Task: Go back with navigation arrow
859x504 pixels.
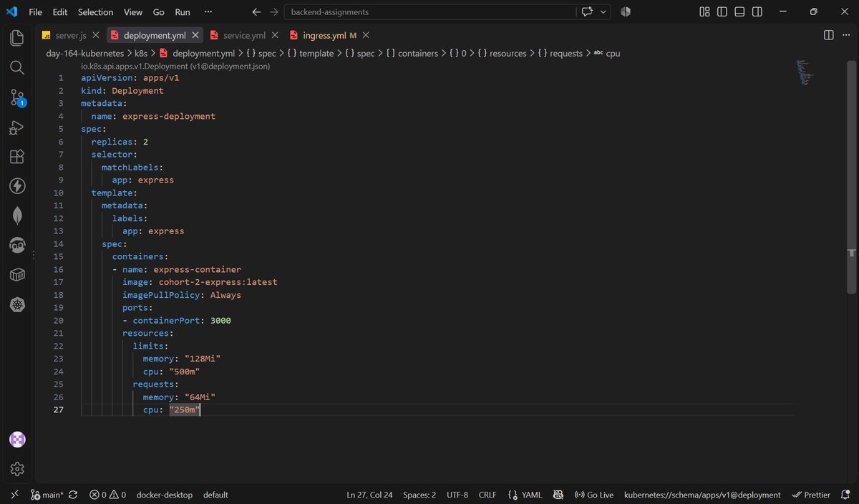Action: (256, 12)
